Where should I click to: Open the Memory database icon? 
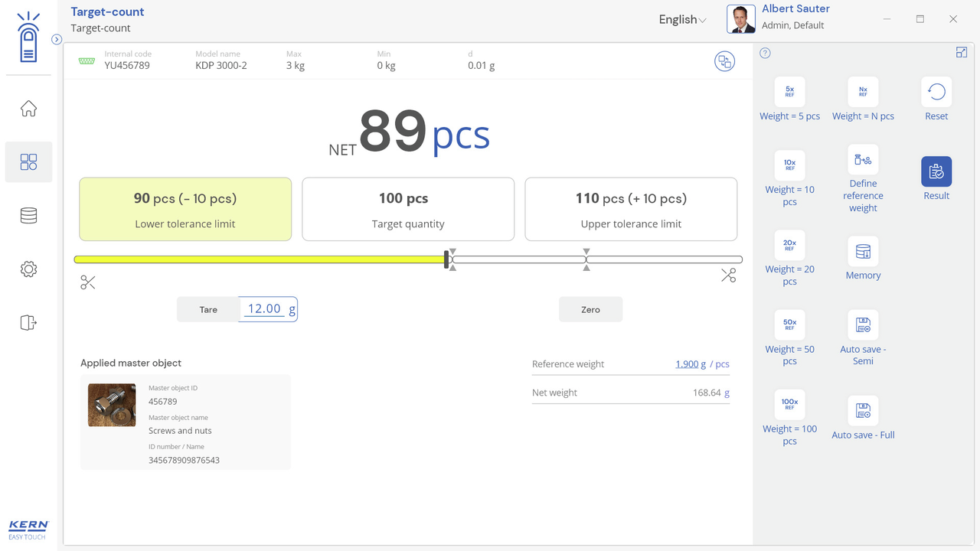[x=863, y=252]
